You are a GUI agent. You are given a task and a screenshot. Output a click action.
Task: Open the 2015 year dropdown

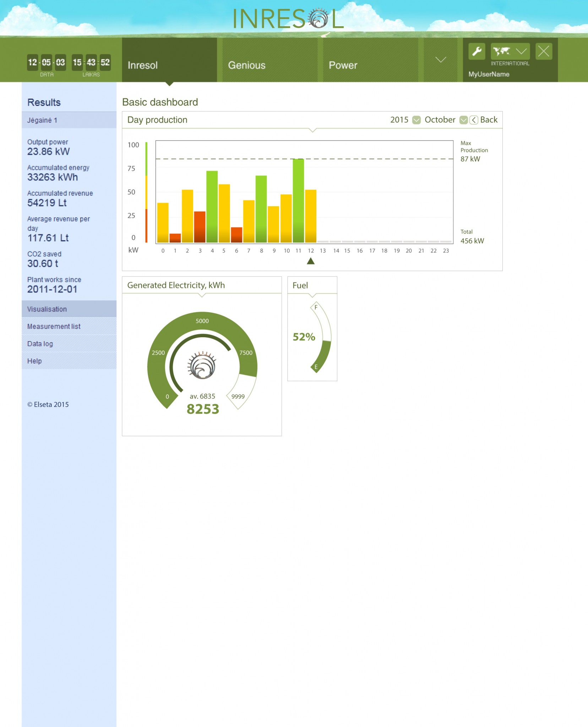[416, 120]
